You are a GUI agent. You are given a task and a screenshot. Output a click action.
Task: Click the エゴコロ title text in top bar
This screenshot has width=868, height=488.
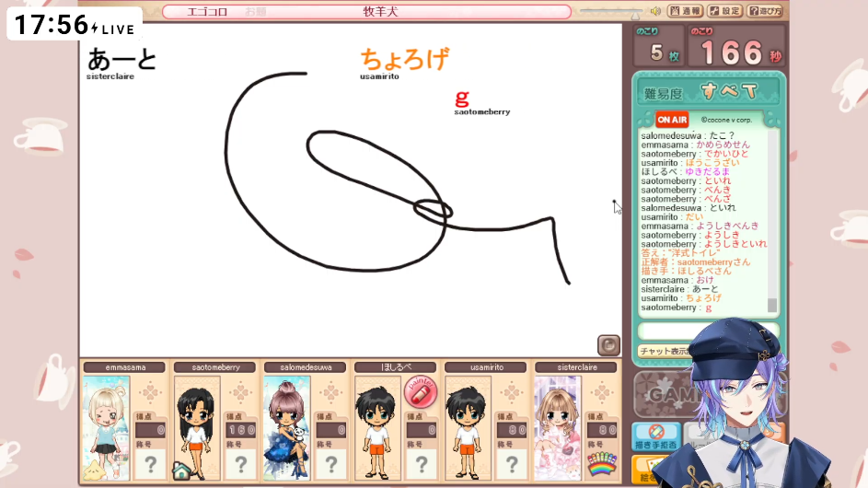point(207,12)
